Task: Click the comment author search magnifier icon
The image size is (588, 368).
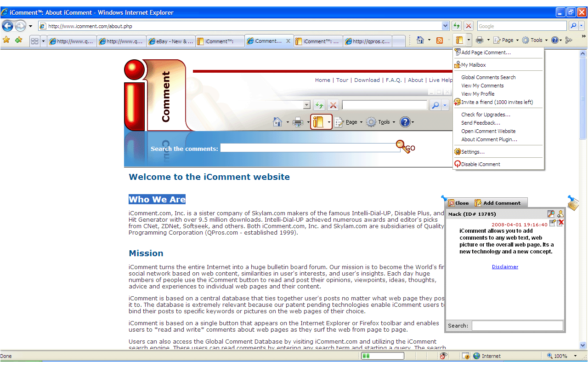Action: coord(551,214)
